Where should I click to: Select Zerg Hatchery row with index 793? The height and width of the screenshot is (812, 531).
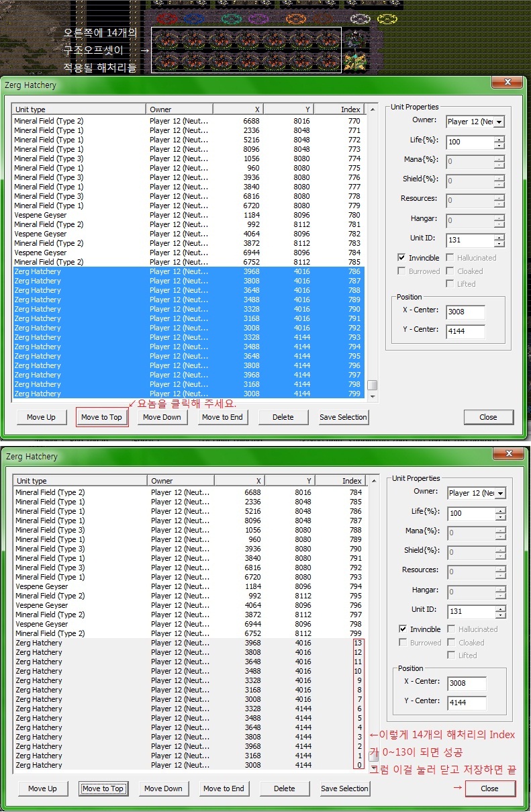(x=189, y=337)
